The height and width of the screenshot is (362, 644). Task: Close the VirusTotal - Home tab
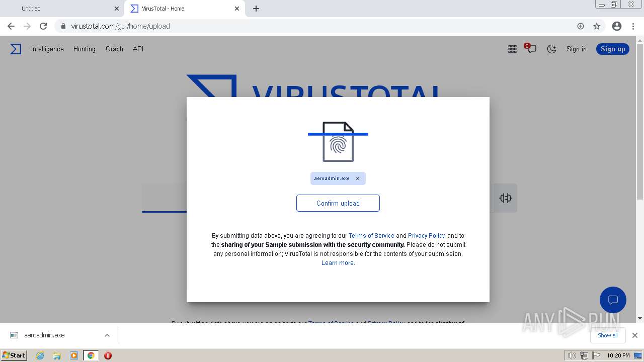point(237,9)
